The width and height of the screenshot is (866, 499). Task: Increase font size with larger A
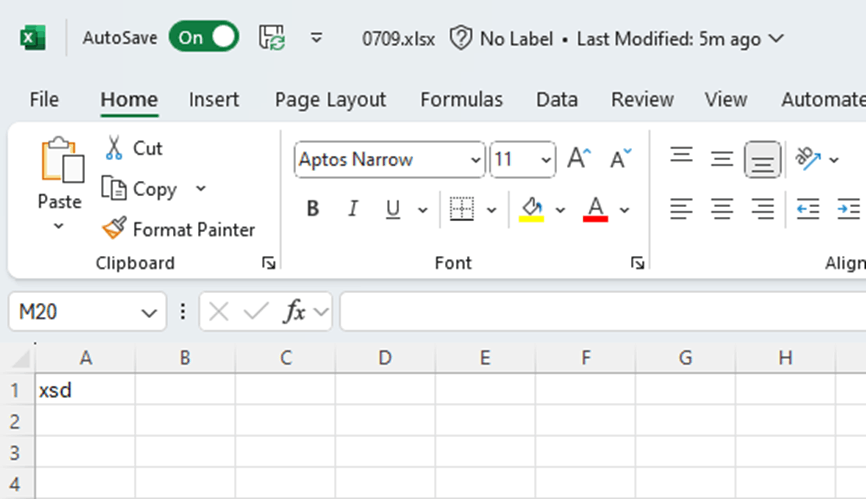coord(579,159)
